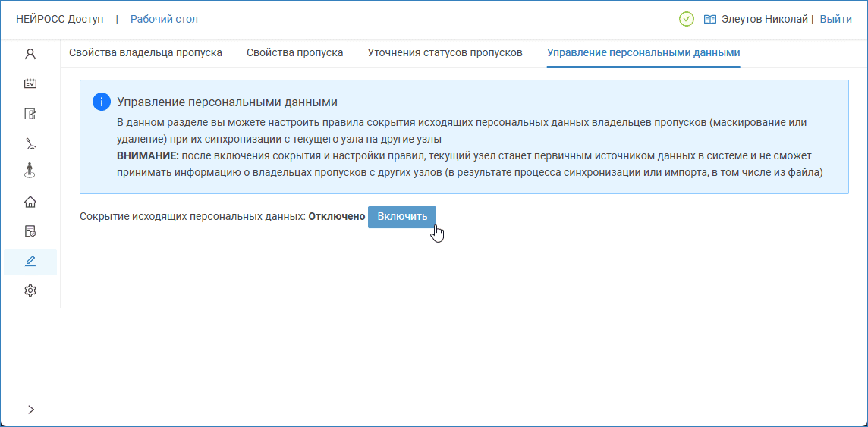
Task: Open the shielded document sidebar icon
Action: coord(30,231)
